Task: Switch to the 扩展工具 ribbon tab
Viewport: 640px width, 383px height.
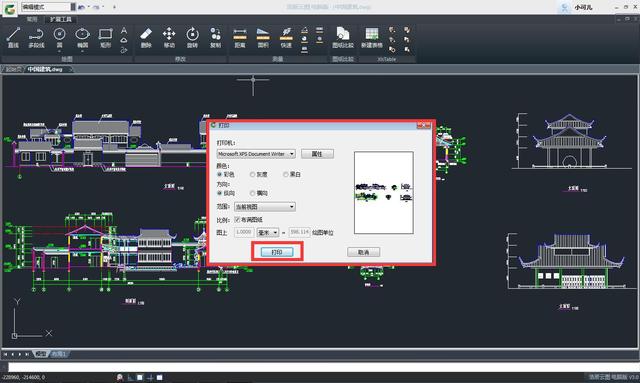Action: click(x=60, y=19)
